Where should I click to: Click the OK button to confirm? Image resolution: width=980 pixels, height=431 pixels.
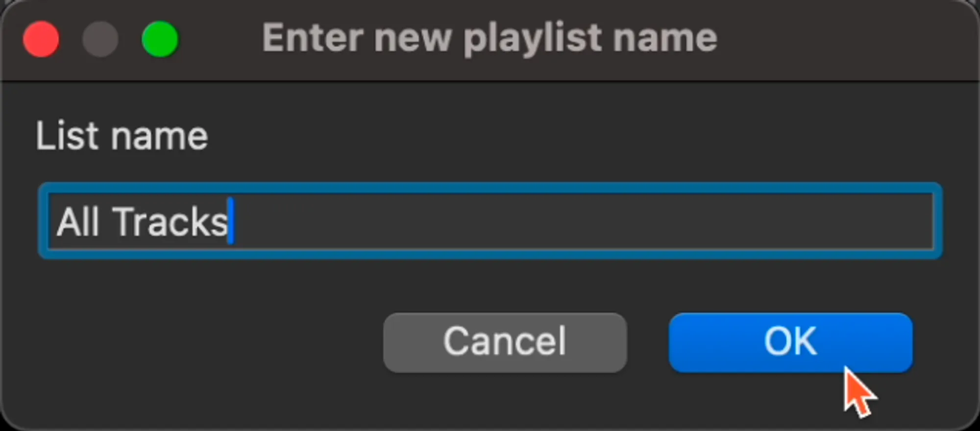point(790,342)
